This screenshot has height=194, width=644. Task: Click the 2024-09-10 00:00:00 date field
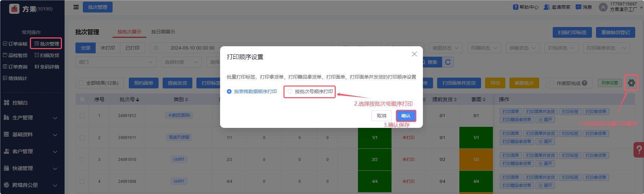pyautogui.click(x=192, y=48)
